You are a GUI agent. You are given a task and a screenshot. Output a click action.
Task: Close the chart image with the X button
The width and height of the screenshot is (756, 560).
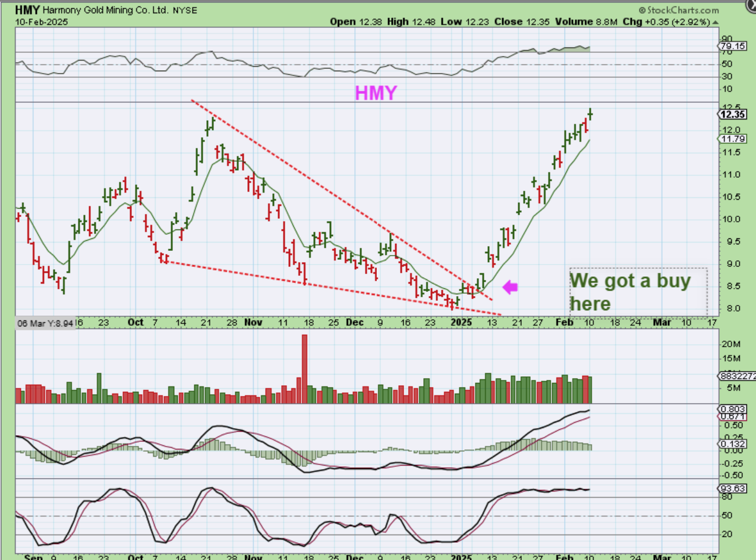click(751, 5)
